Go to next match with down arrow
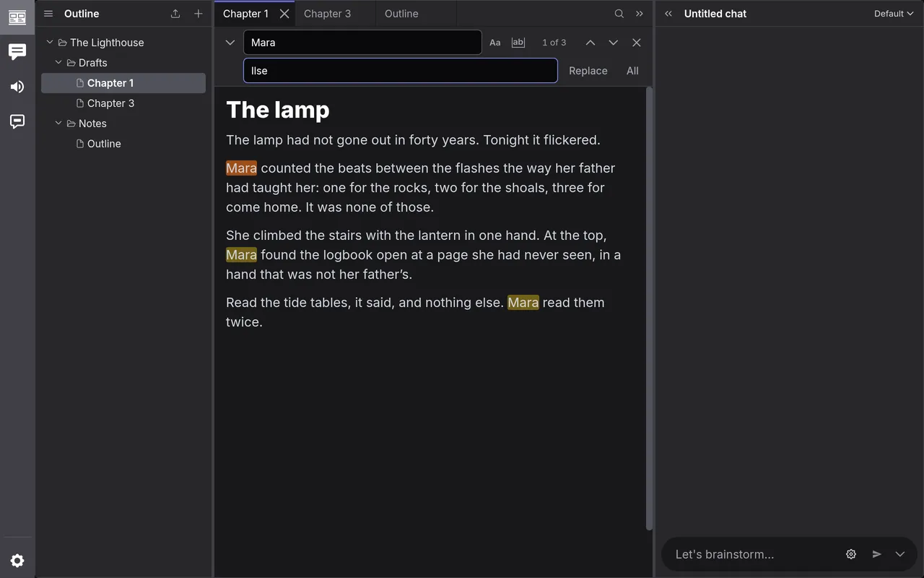This screenshot has width=924, height=578. pyautogui.click(x=614, y=43)
